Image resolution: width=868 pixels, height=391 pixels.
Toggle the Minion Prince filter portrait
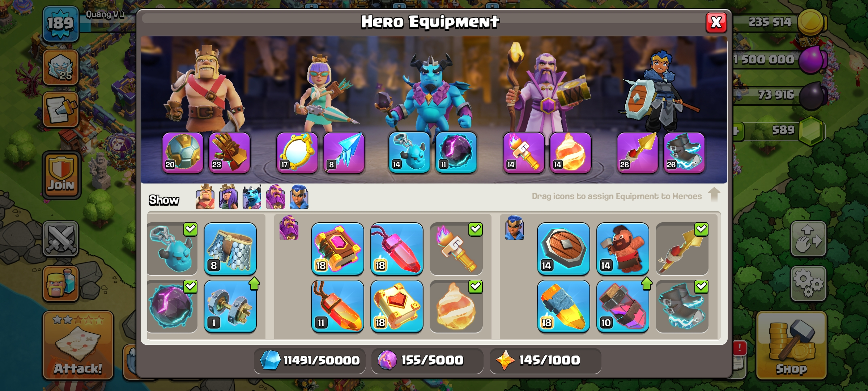click(x=252, y=197)
